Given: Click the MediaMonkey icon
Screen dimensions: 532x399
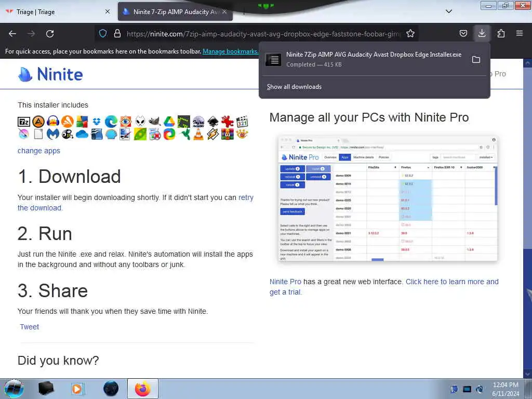Looking at the screenshot, I should click(68, 135).
